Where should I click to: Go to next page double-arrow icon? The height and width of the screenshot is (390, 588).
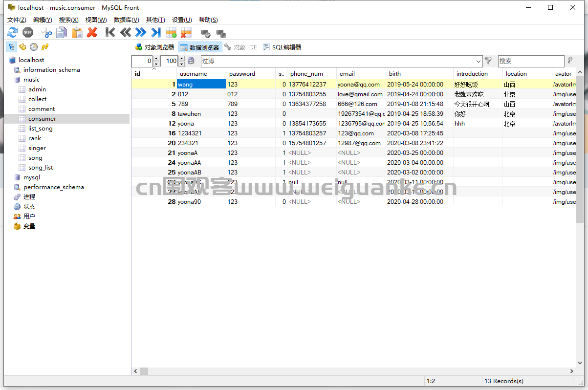pos(141,33)
